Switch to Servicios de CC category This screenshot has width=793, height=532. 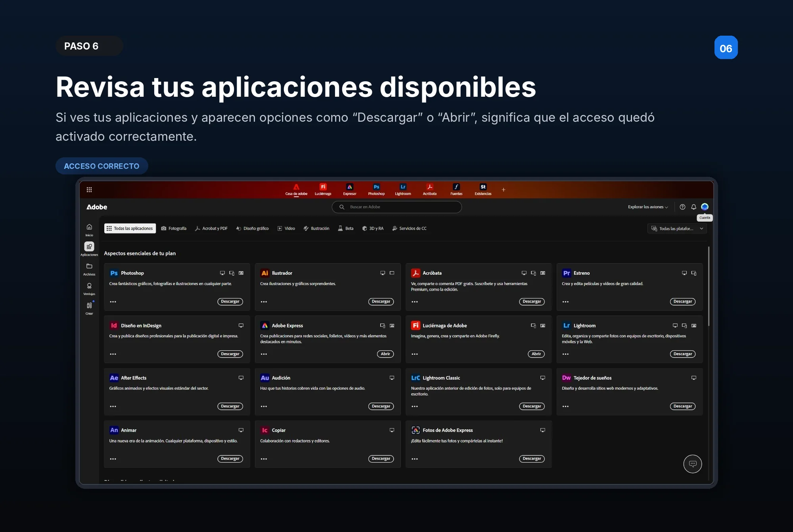coord(409,228)
